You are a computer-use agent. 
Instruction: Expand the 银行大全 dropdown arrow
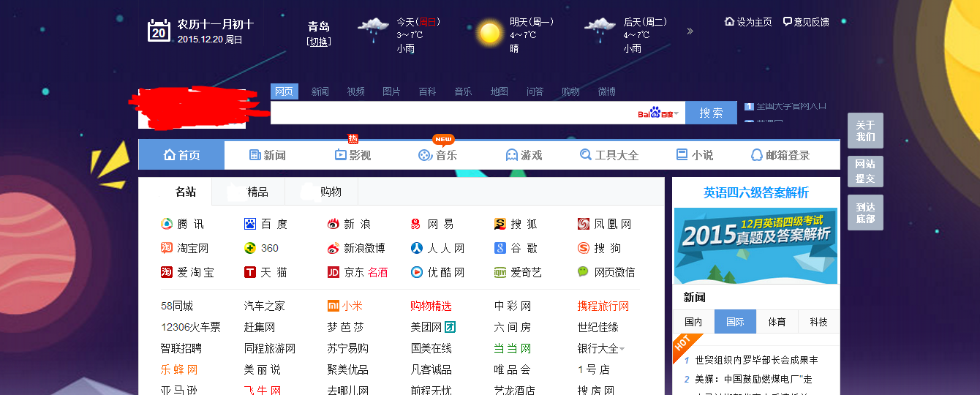[x=622, y=349]
